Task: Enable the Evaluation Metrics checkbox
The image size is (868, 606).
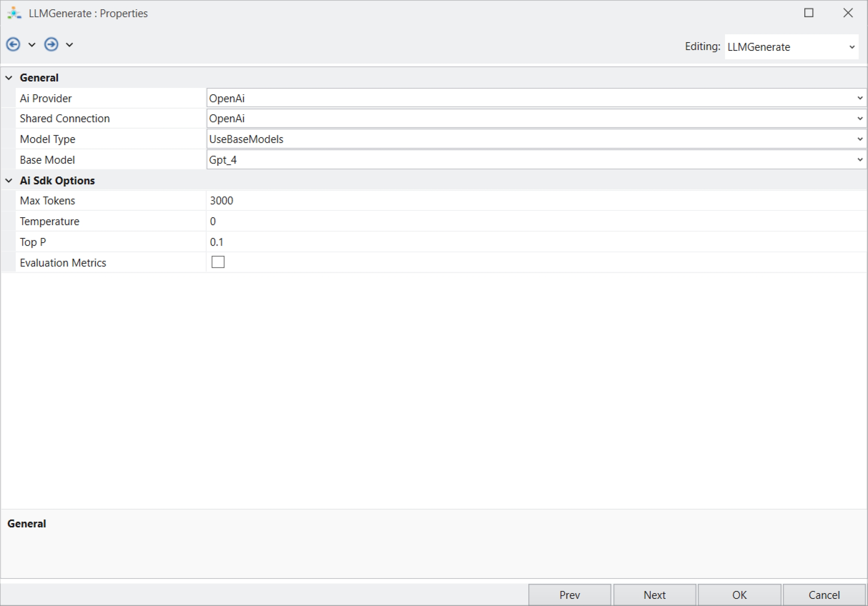Action: click(x=218, y=262)
